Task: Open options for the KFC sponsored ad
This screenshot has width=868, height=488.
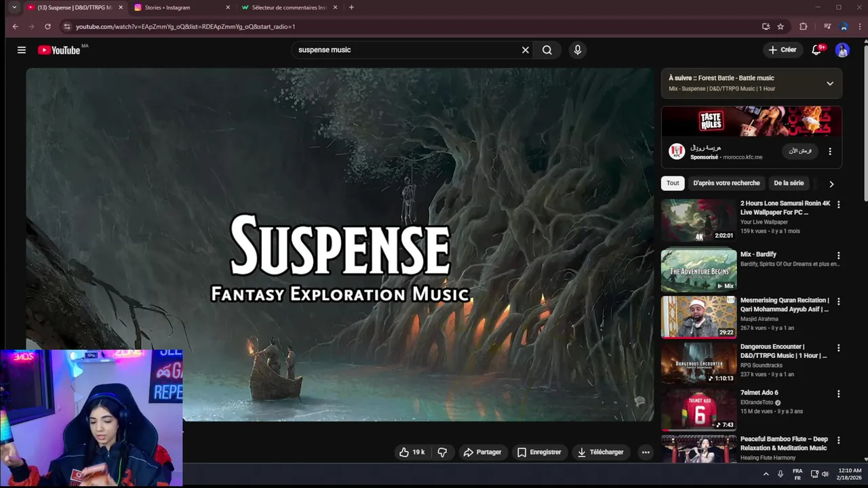Action: 830,151
